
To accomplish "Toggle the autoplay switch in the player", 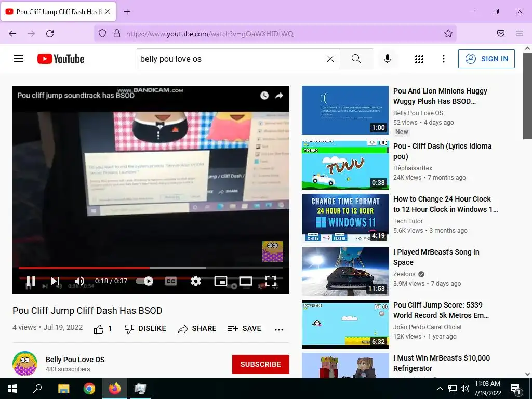I will [x=145, y=281].
